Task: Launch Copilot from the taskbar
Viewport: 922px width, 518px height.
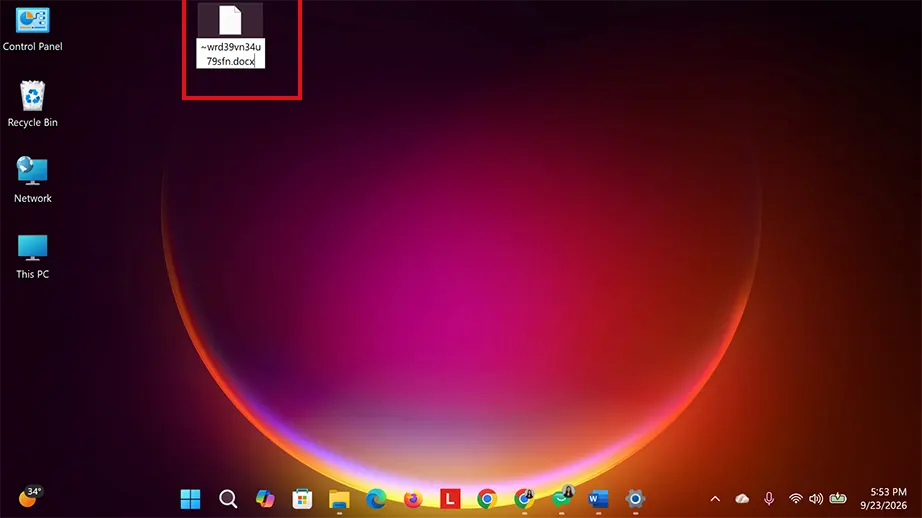Action: [265, 499]
